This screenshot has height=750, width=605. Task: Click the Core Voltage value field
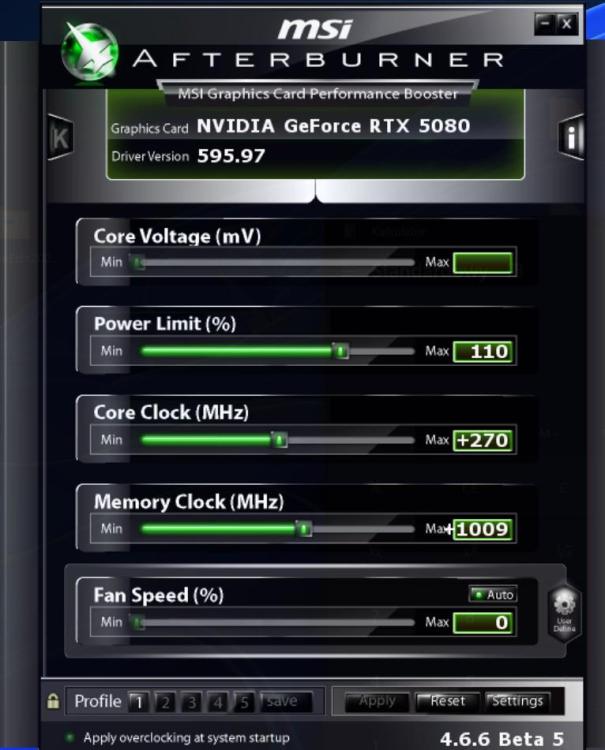(483, 263)
